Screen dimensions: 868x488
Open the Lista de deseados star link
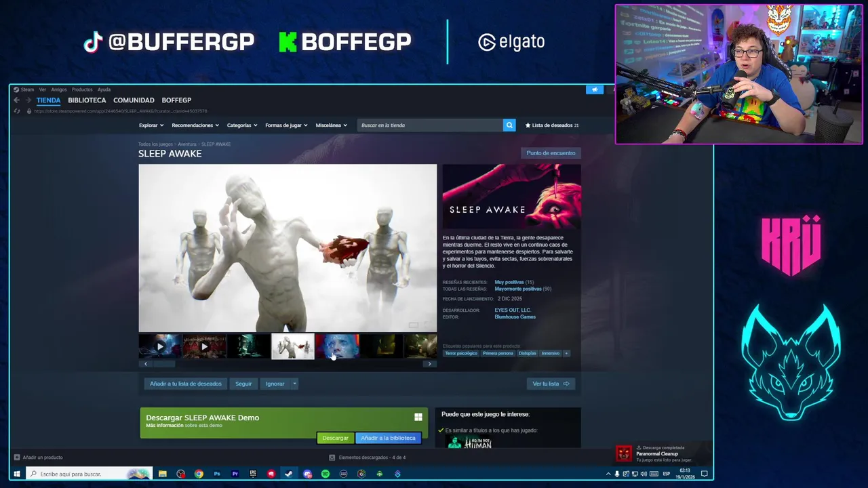(x=551, y=125)
